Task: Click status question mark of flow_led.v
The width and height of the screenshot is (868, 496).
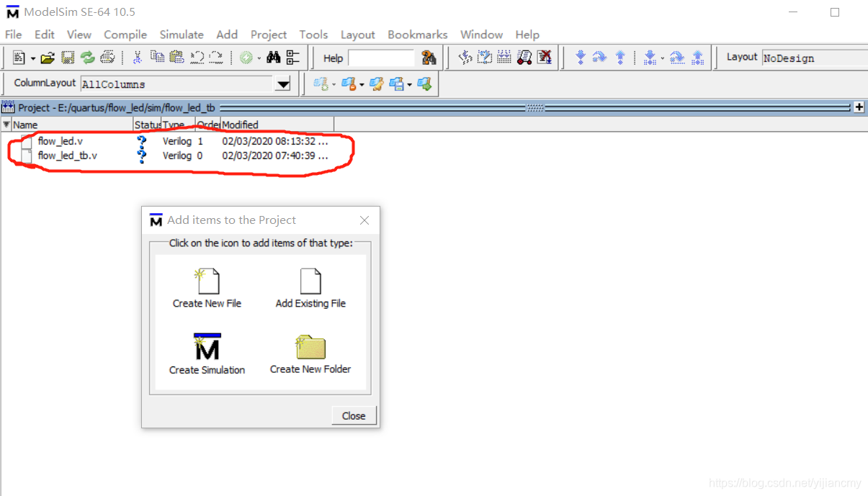Action: click(x=142, y=141)
